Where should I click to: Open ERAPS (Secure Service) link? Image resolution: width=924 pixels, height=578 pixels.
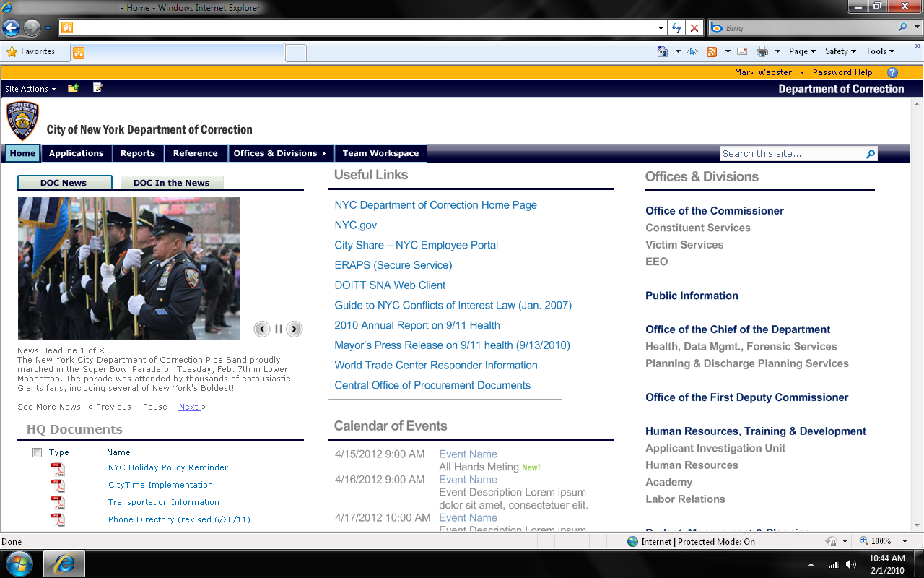(x=393, y=265)
